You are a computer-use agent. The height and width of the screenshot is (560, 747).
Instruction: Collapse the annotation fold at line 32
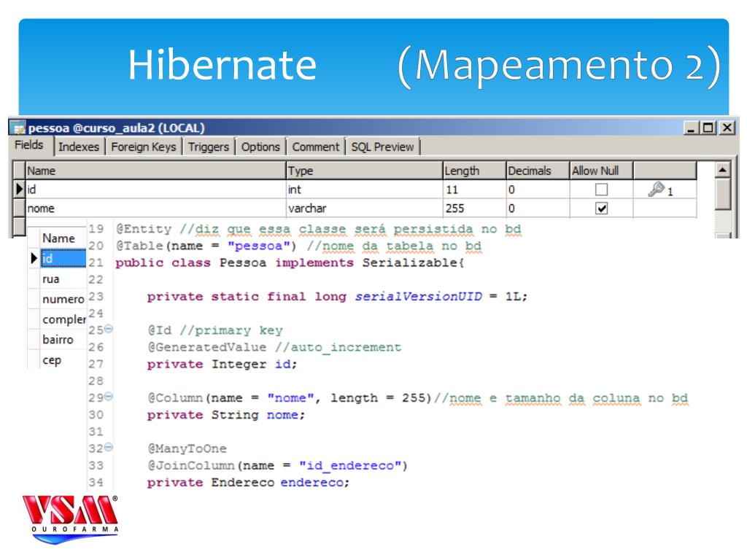[x=109, y=447]
